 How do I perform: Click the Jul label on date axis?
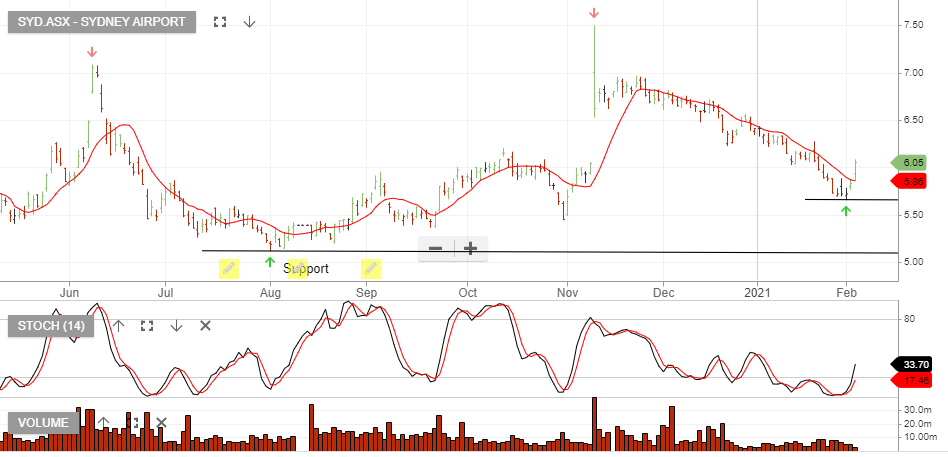pyautogui.click(x=165, y=293)
